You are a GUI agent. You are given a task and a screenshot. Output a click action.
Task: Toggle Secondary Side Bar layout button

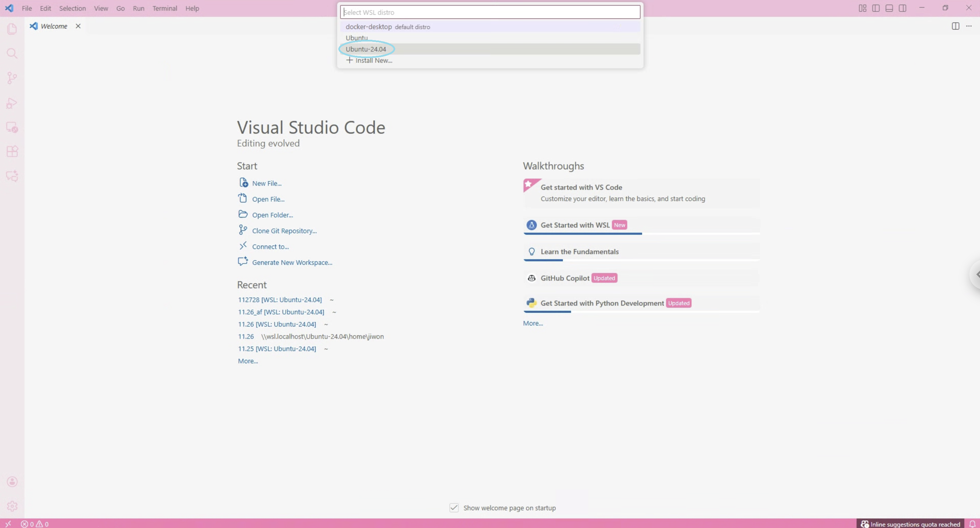902,8
